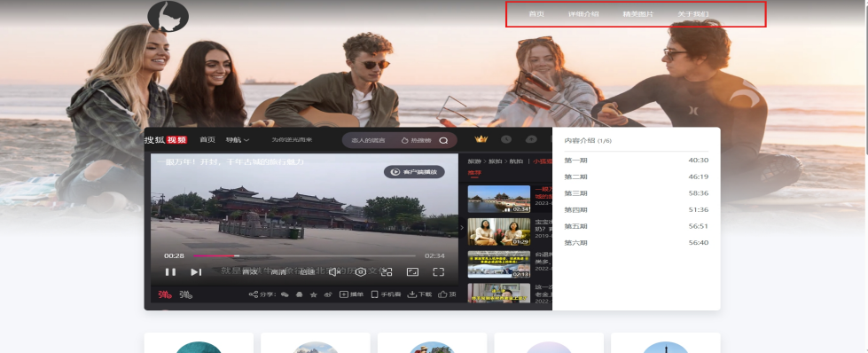Open the danmaku settings (弹) icon
The width and height of the screenshot is (868, 353).
point(185,294)
